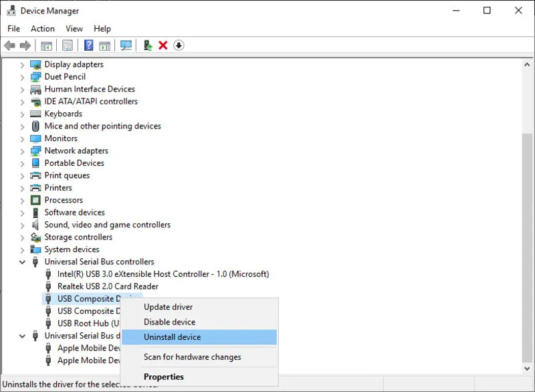Image resolution: width=535 pixels, height=392 pixels.
Task: Open device Properties via the toolbar icon
Action: pos(68,45)
